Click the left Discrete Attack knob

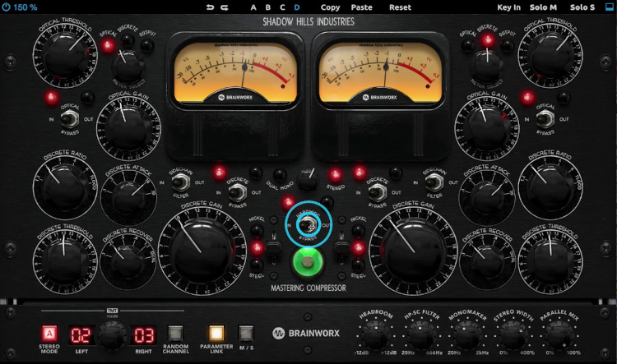coord(128,197)
